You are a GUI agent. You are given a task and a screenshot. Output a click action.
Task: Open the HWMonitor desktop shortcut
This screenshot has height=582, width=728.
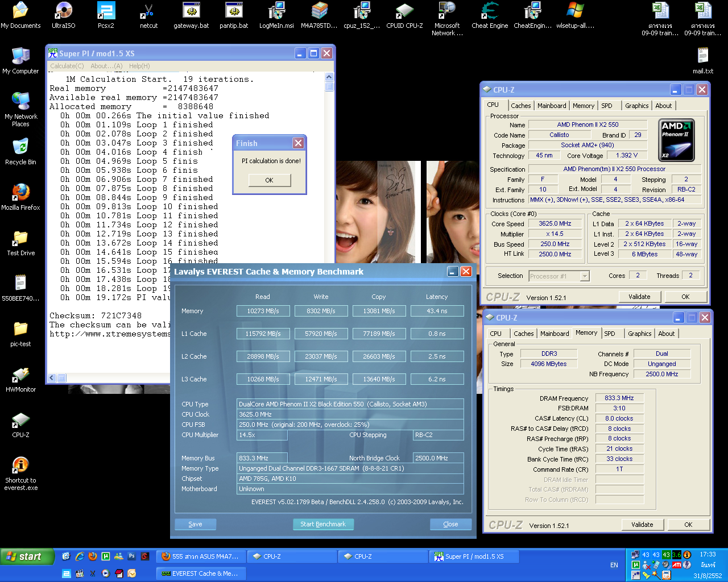click(x=20, y=379)
